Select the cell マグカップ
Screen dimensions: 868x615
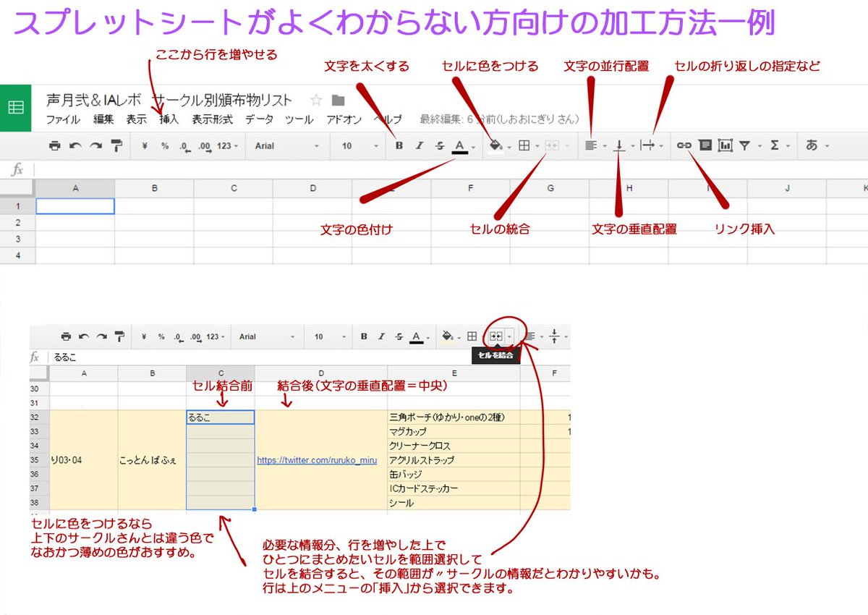click(x=454, y=431)
